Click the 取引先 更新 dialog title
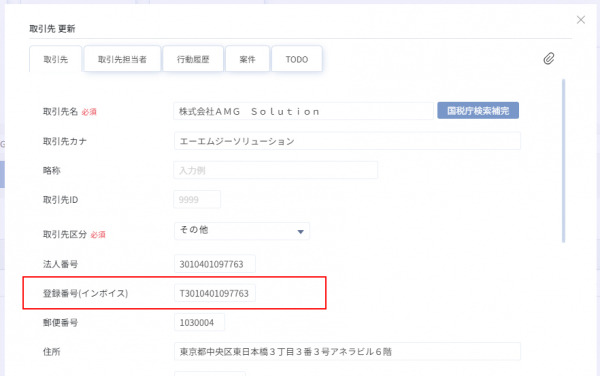 52,29
